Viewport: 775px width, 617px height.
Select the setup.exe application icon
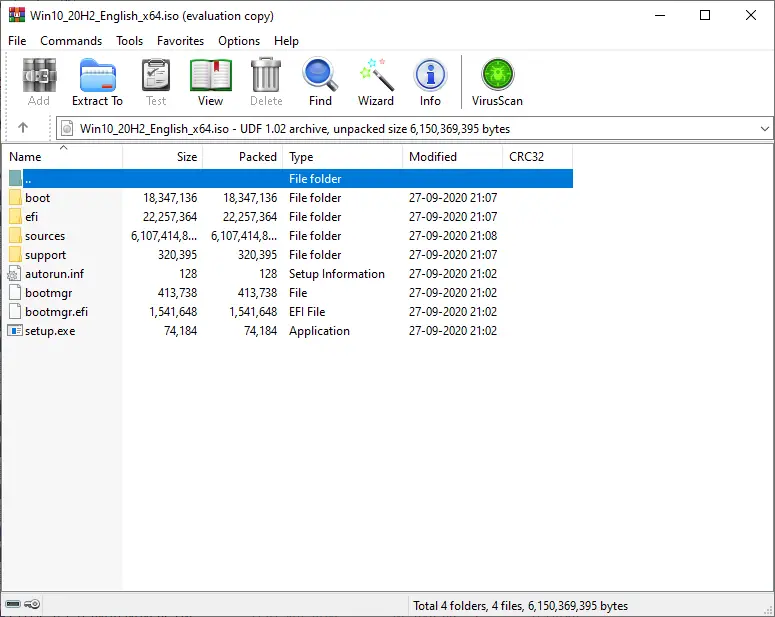click(15, 331)
